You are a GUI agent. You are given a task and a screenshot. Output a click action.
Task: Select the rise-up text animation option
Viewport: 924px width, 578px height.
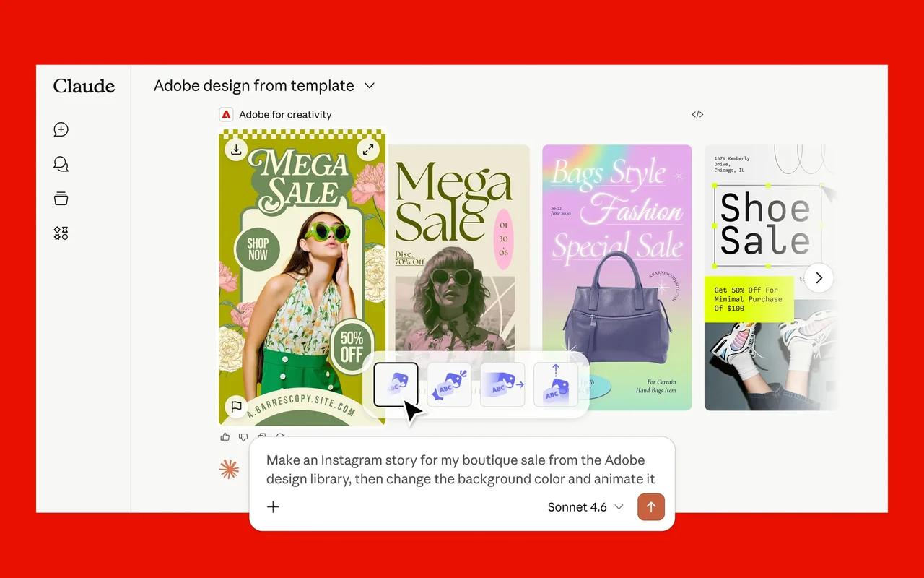(x=556, y=384)
